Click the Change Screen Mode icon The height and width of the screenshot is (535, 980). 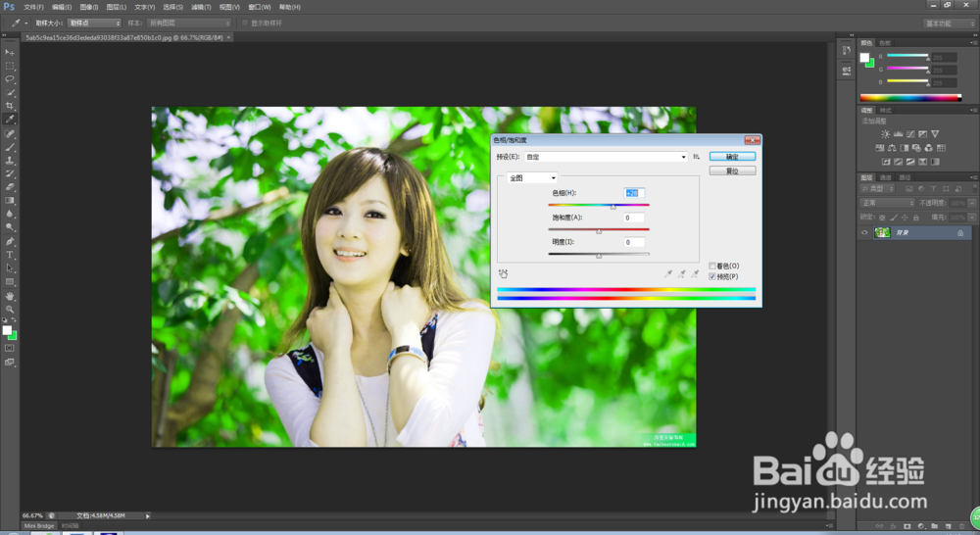[10, 362]
